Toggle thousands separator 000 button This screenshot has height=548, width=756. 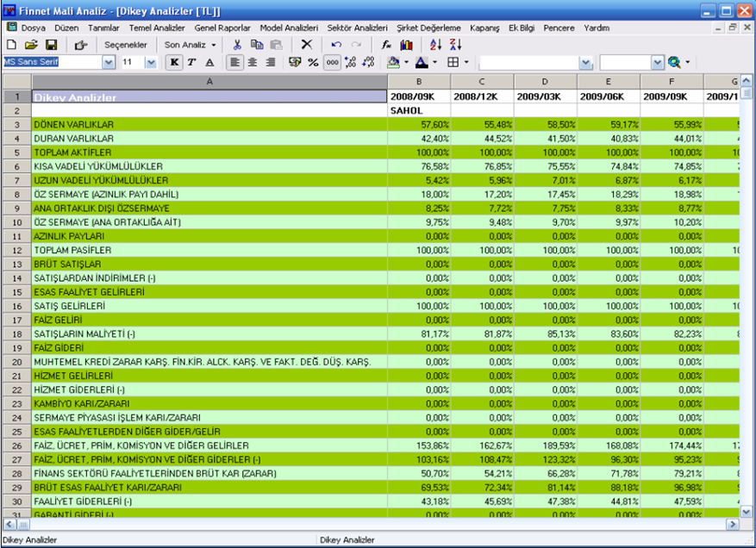click(332, 62)
